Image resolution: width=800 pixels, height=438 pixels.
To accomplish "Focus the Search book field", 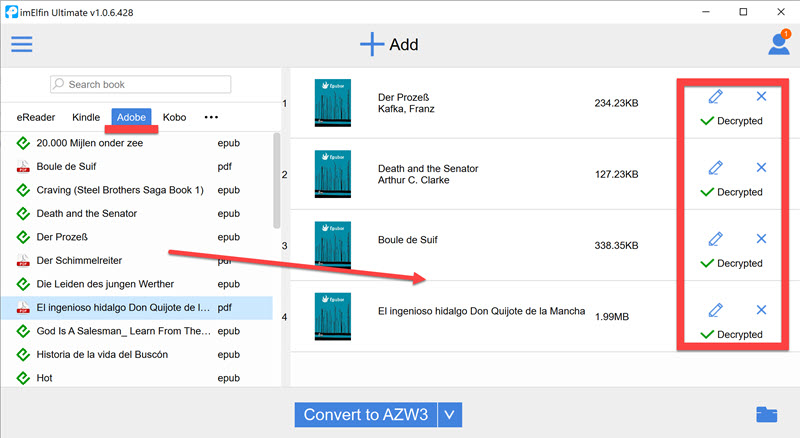I will click(x=140, y=84).
